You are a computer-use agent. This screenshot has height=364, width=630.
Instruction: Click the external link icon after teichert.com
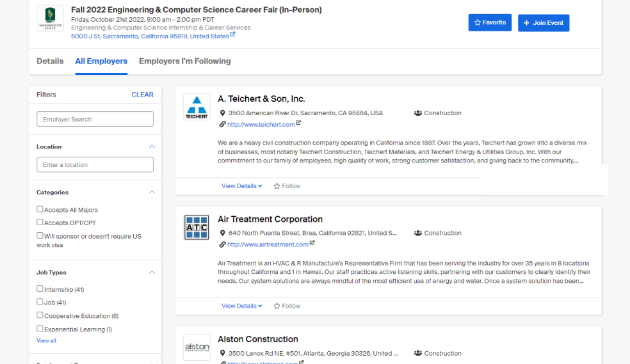click(298, 123)
